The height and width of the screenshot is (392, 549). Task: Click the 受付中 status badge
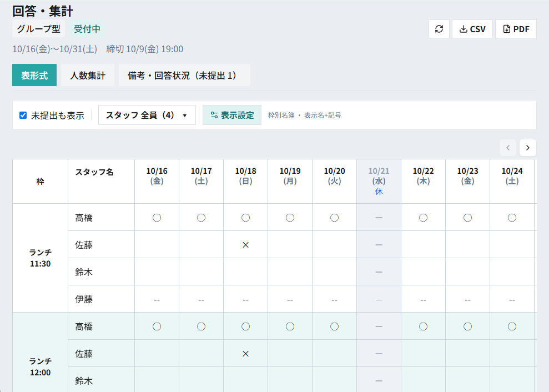[87, 29]
